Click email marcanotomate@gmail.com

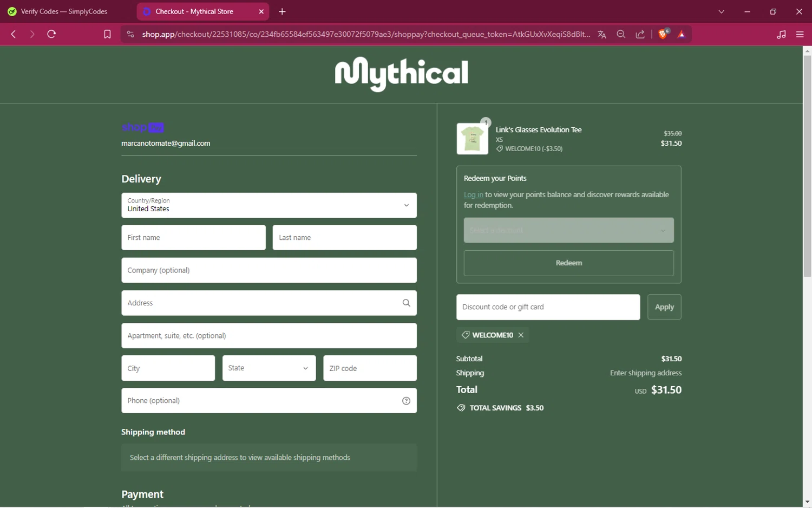coord(166,144)
